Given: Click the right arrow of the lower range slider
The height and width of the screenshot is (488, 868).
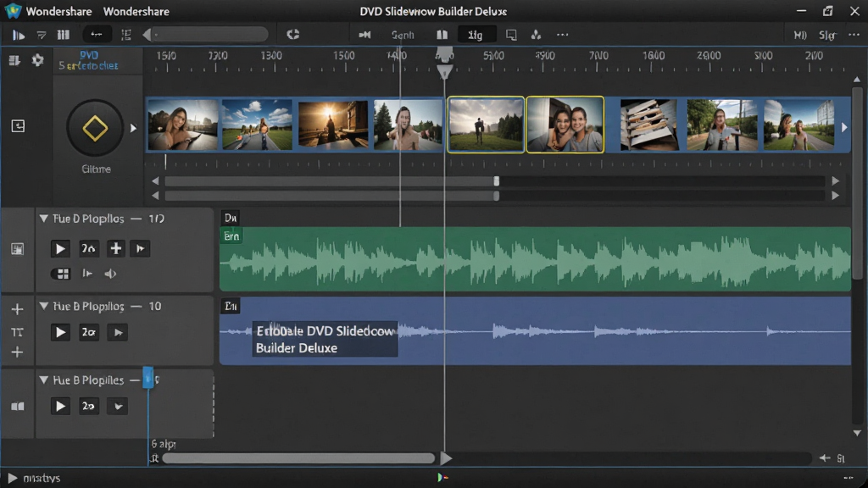Looking at the screenshot, I should (x=835, y=196).
